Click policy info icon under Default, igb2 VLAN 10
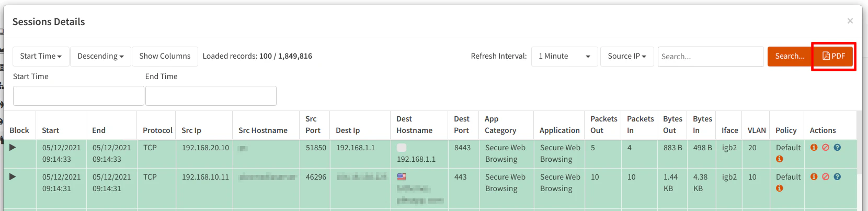This screenshot has width=868, height=211. [780, 188]
